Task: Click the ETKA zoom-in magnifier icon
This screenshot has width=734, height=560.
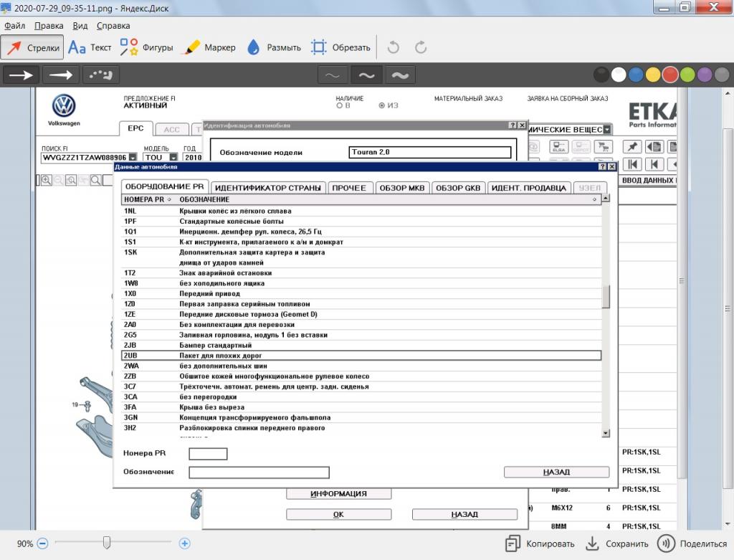Action: pos(47,180)
